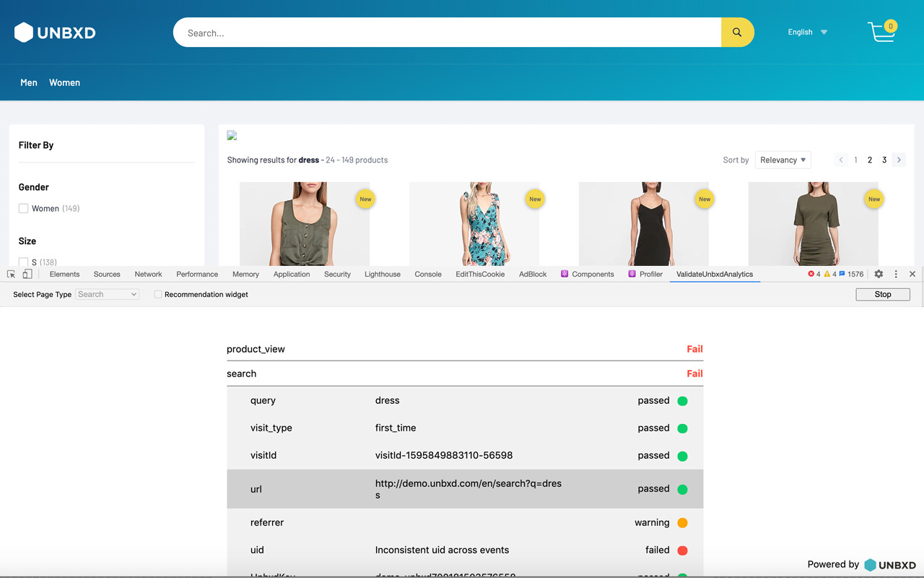
Task: Toggle the device toolbar icon
Action: click(x=27, y=274)
